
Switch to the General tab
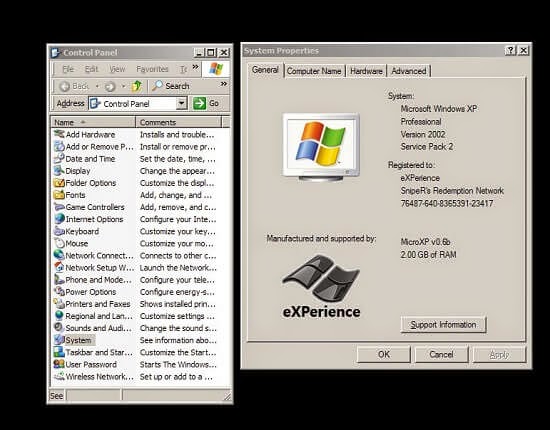[265, 70]
